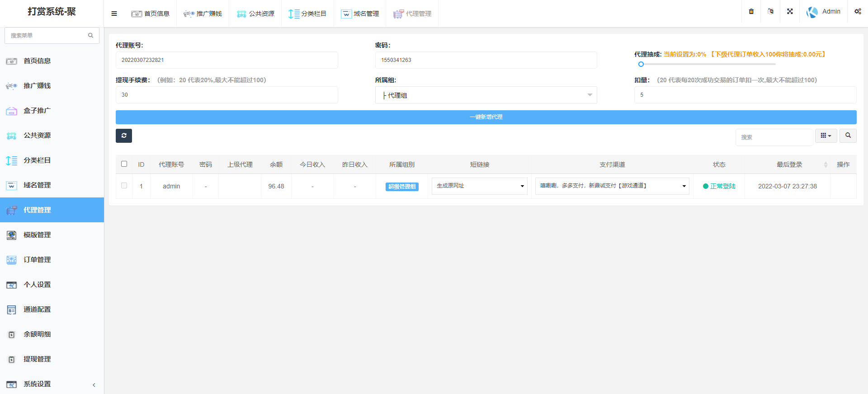This screenshot has width=868, height=394.
Task: Click the dark refresh table button
Action: pos(124,136)
